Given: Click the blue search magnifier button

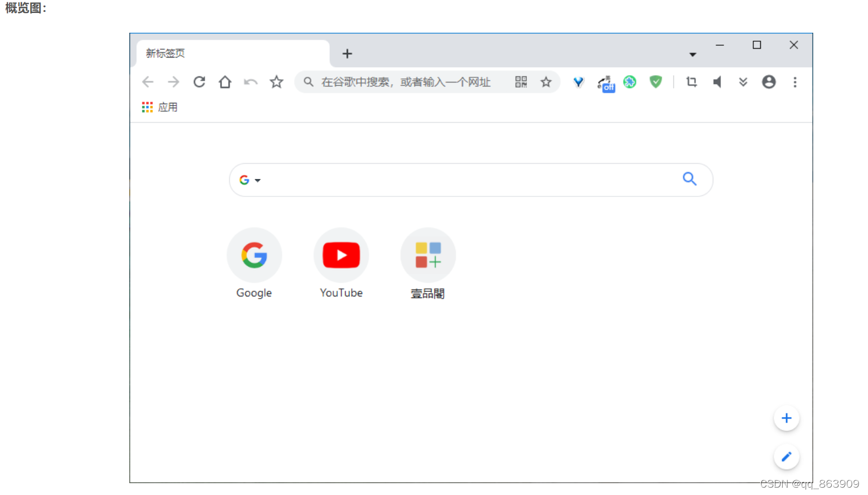Looking at the screenshot, I should pos(690,179).
